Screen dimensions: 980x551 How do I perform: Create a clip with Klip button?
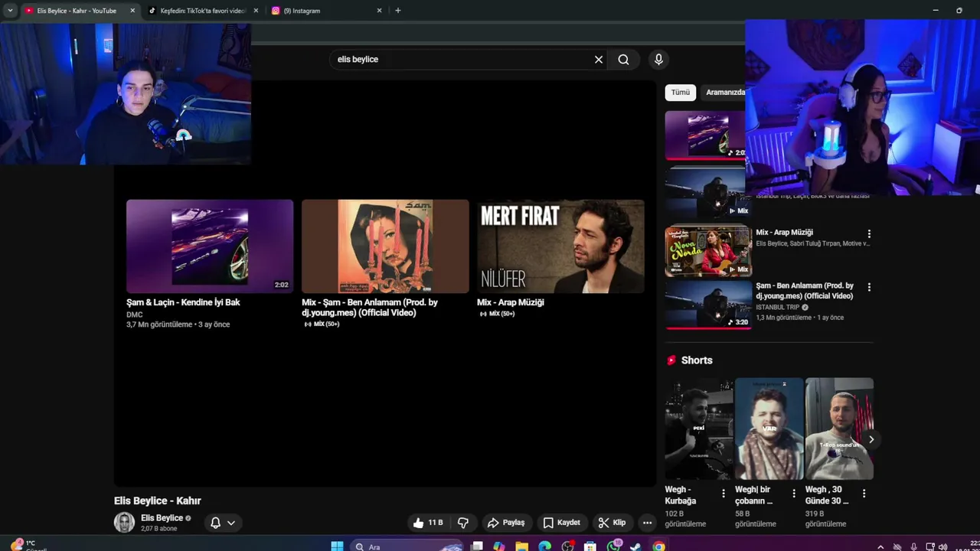pos(612,523)
